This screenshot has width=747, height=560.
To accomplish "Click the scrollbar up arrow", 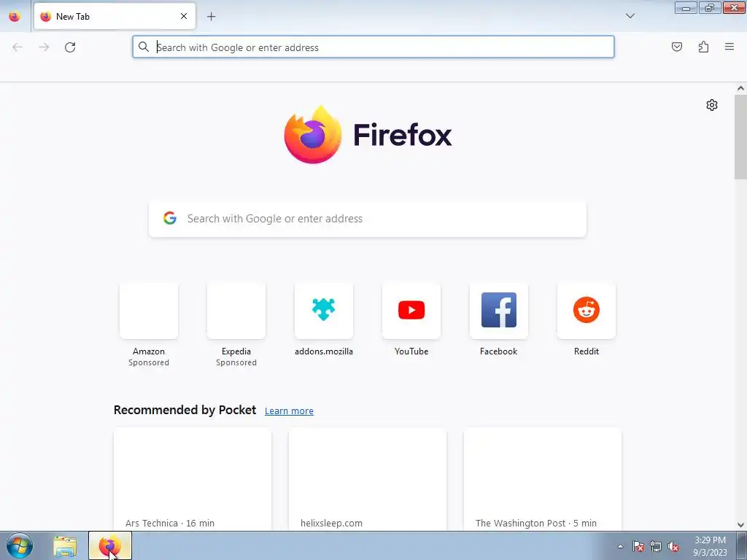I will pyautogui.click(x=740, y=88).
